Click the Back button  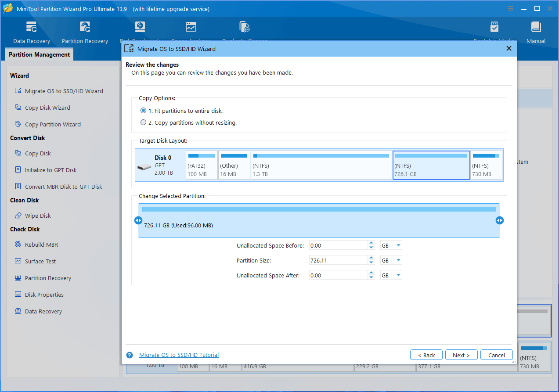426,355
